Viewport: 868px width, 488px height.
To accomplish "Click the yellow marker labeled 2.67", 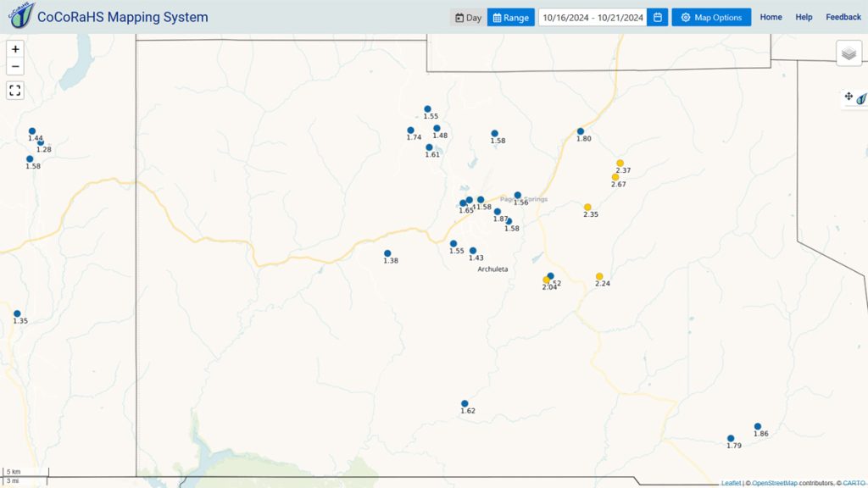I will [615, 177].
